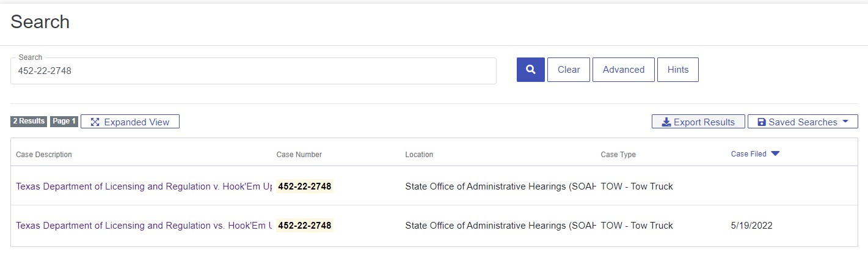Click the Location column header
The height and width of the screenshot is (258, 868).
coord(419,155)
